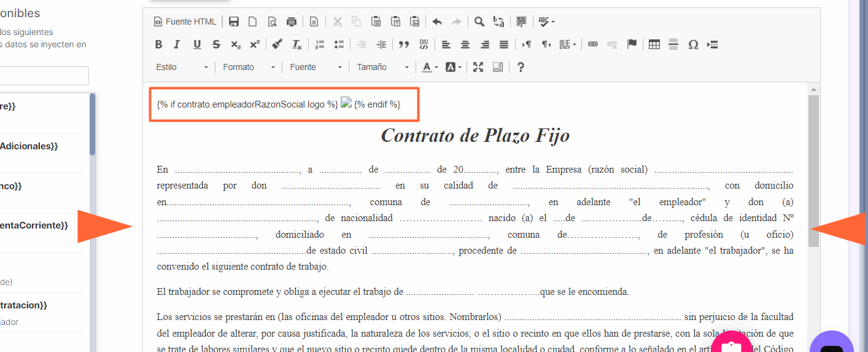Set text direction left to right
The height and width of the screenshot is (352, 868).
tap(527, 44)
